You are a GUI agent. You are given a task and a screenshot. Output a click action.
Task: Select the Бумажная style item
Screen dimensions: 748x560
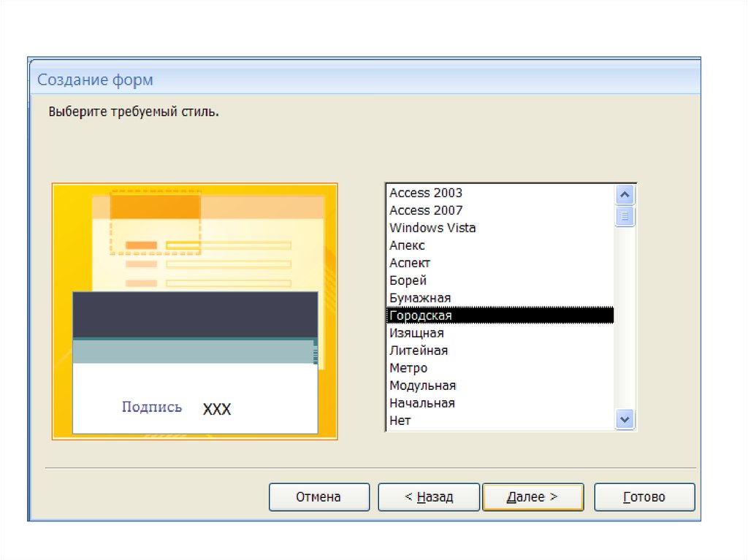(x=420, y=298)
